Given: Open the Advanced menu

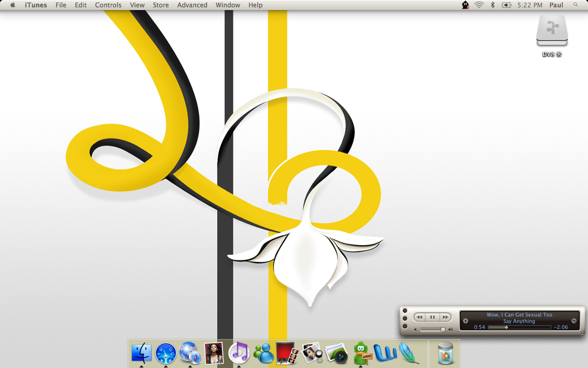Looking at the screenshot, I should (x=192, y=5).
